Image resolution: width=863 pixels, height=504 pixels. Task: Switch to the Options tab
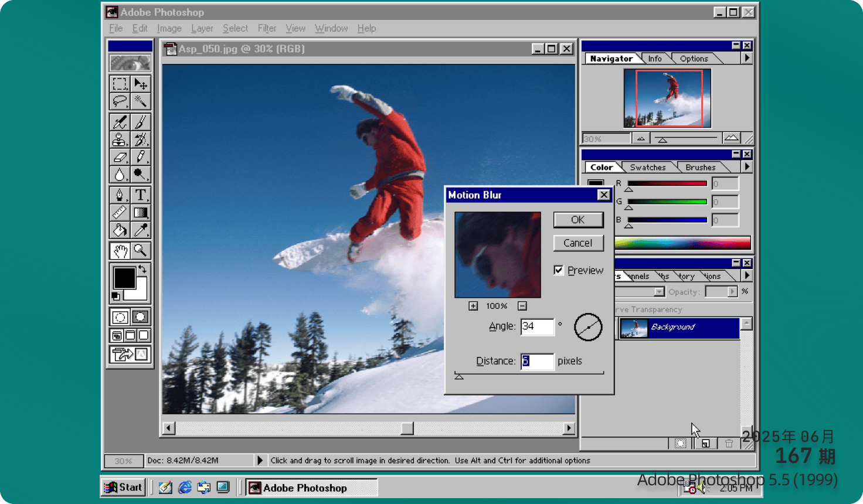694,59
